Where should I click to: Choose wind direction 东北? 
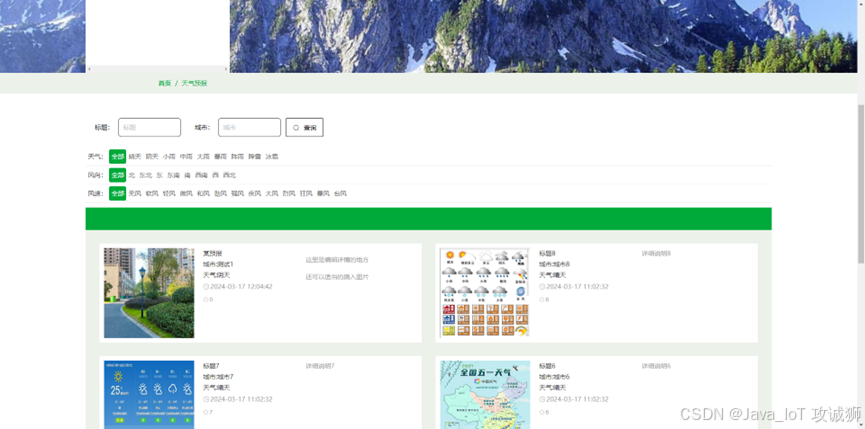point(146,175)
